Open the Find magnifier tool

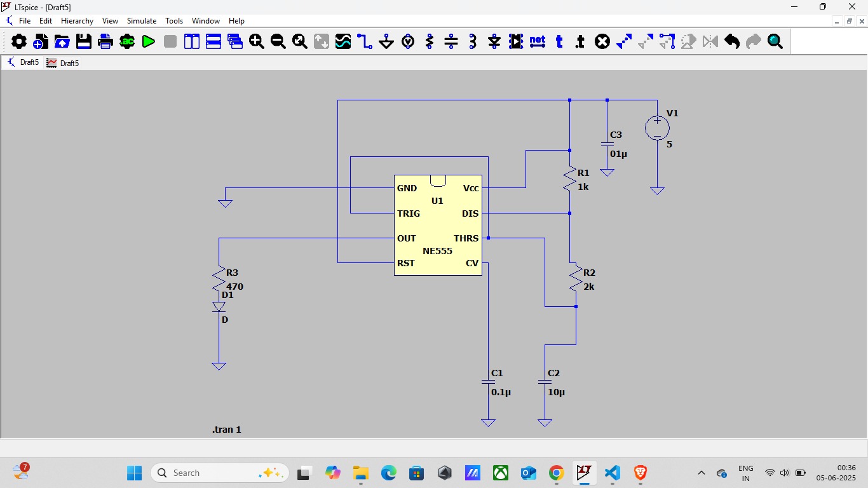tap(775, 42)
